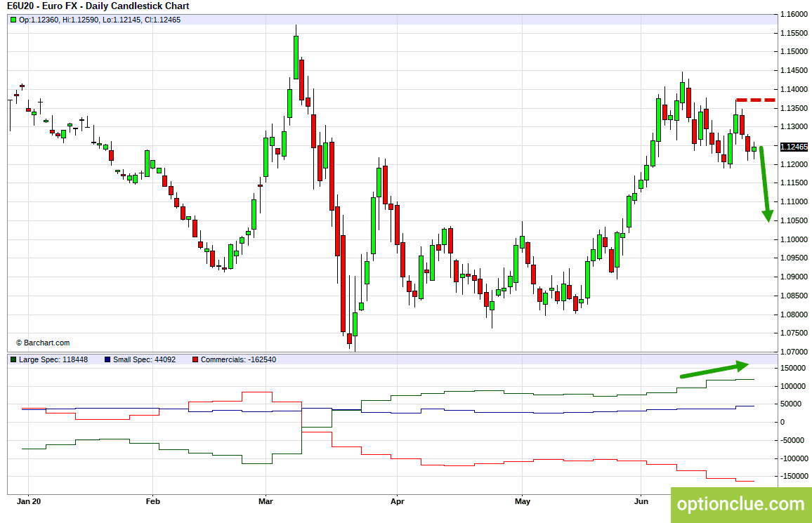
Task: Click the 1.08000 price axis label
Action: click(794, 315)
